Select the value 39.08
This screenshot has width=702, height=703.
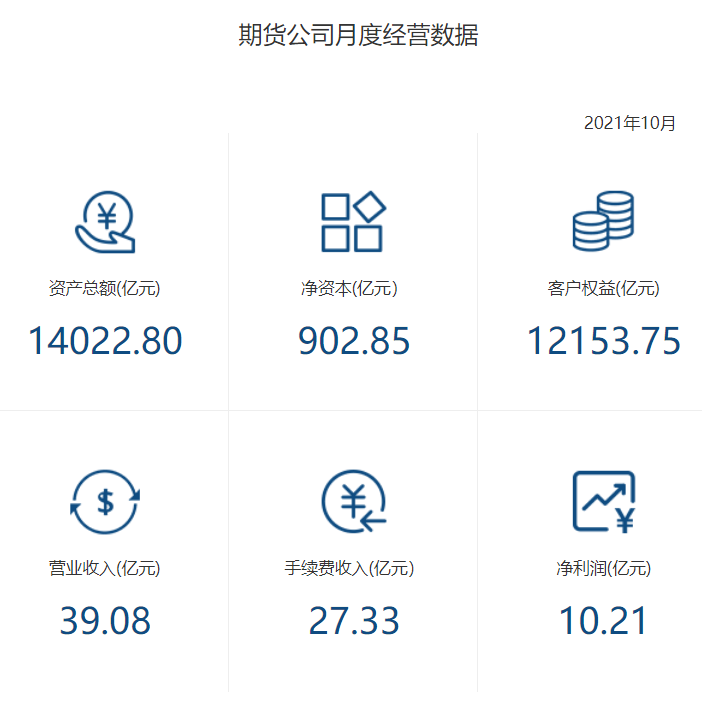pyautogui.click(x=105, y=621)
